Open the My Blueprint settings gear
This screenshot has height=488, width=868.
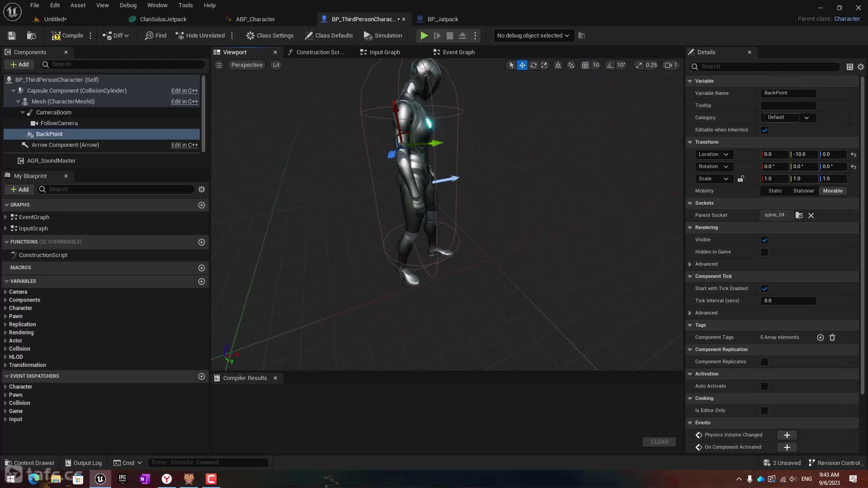pyautogui.click(x=202, y=189)
